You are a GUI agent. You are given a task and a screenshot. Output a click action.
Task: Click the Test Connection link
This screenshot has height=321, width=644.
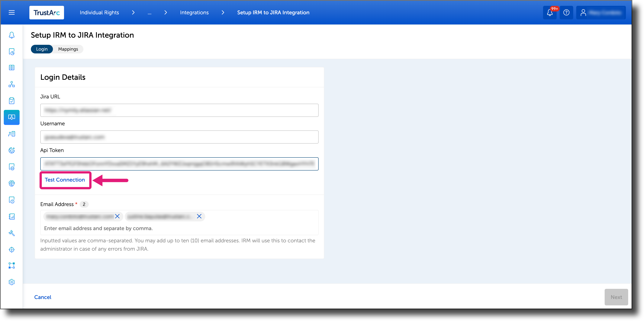pos(65,180)
